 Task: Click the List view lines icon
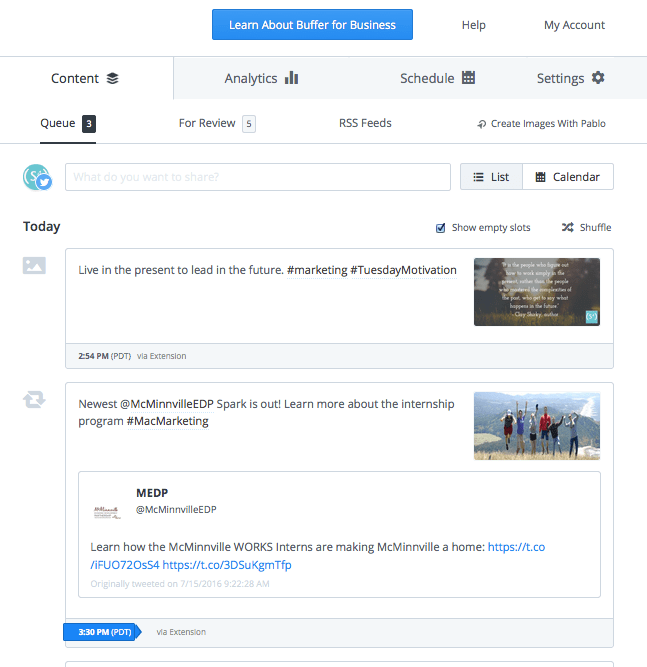click(479, 177)
